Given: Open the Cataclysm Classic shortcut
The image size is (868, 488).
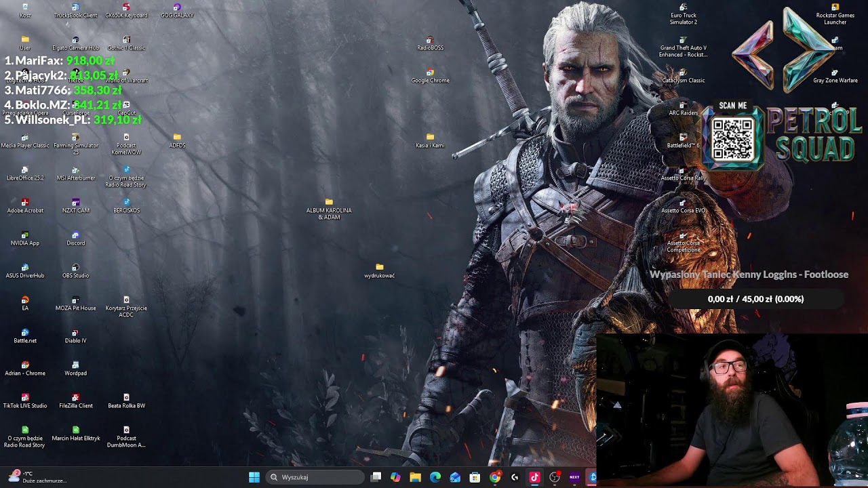Looking at the screenshot, I should tap(683, 75).
